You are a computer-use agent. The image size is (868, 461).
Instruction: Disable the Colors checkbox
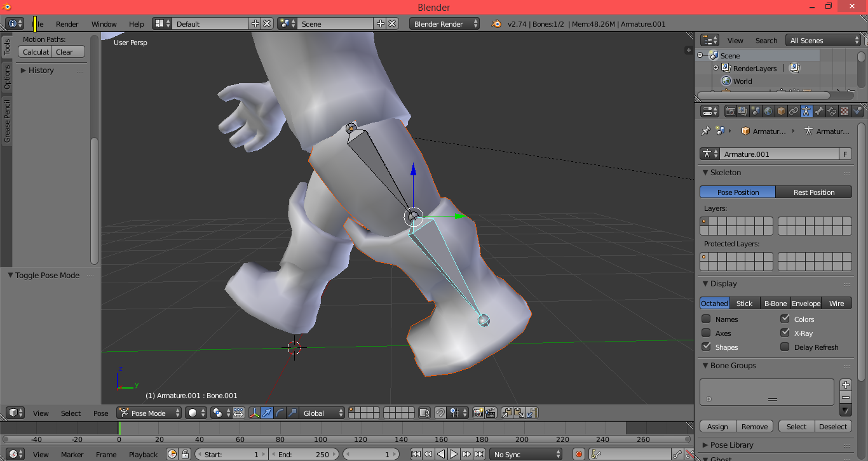tap(785, 319)
